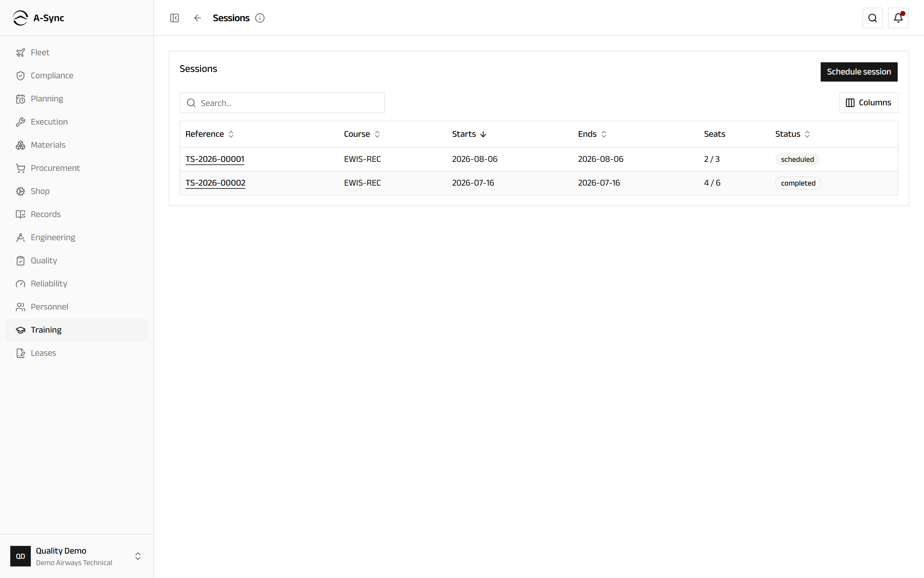This screenshot has height=578, width=924.
Task: Sort table by Ends column
Action: coord(592,134)
